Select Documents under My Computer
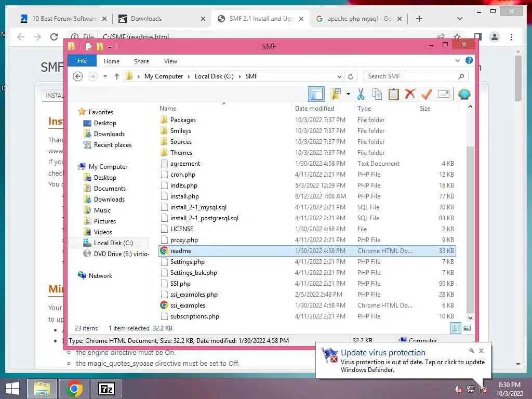Screen dimensions: 532x399 point(110,188)
